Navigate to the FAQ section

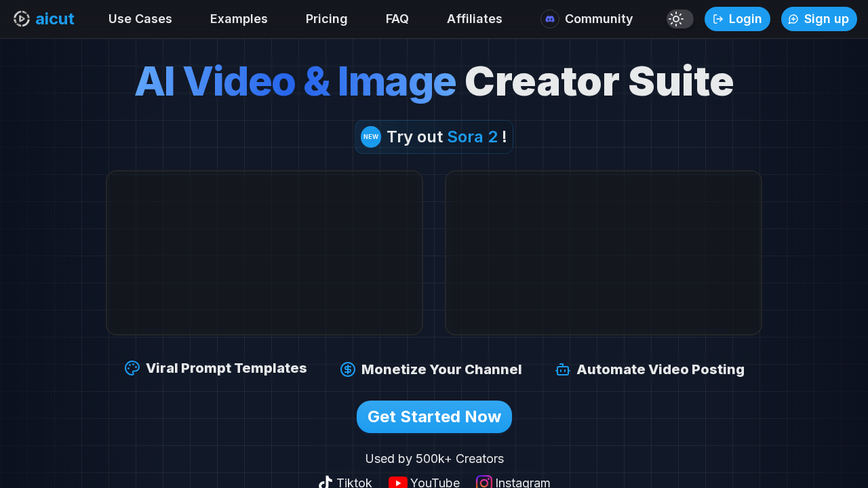pos(397,19)
